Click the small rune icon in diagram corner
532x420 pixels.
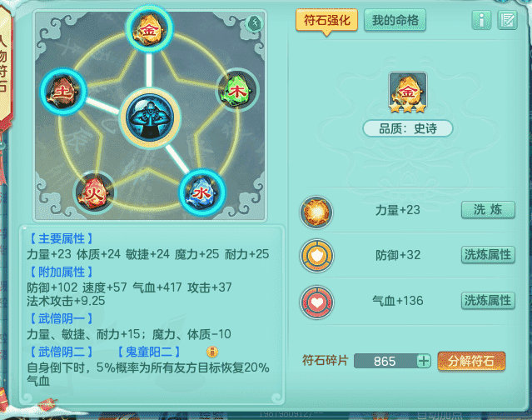(255, 24)
